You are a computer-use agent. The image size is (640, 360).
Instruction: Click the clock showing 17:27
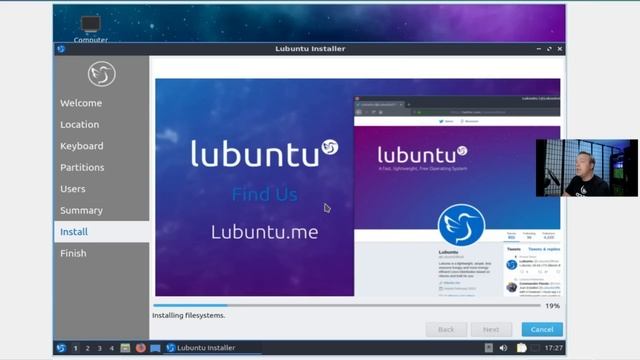coord(553,348)
